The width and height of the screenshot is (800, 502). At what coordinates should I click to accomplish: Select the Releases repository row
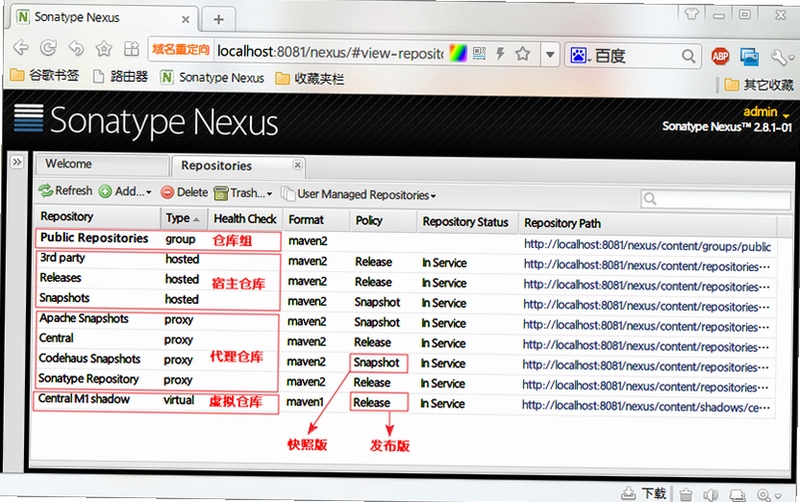[x=406, y=281]
